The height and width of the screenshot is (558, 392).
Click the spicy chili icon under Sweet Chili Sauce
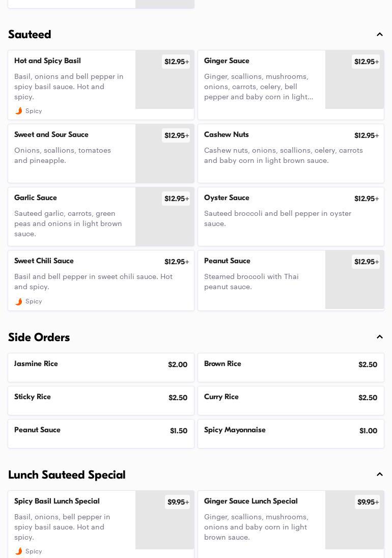19,301
